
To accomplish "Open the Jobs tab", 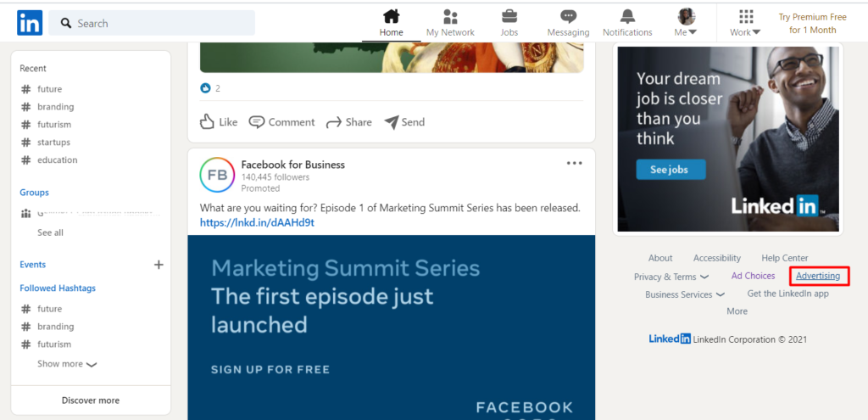I will click(x=509, y=23).
